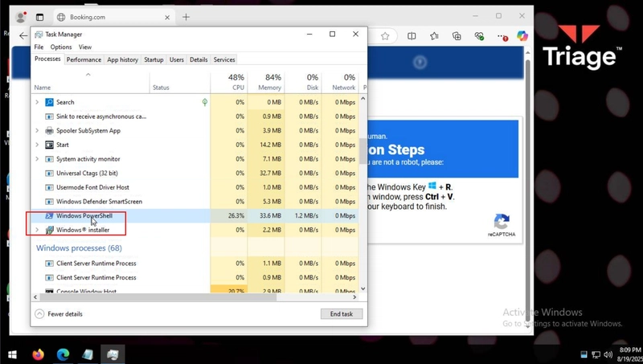Close the Booking.com tab
Viewport: 643px width, 364px height.
click(x=167, y=17)
